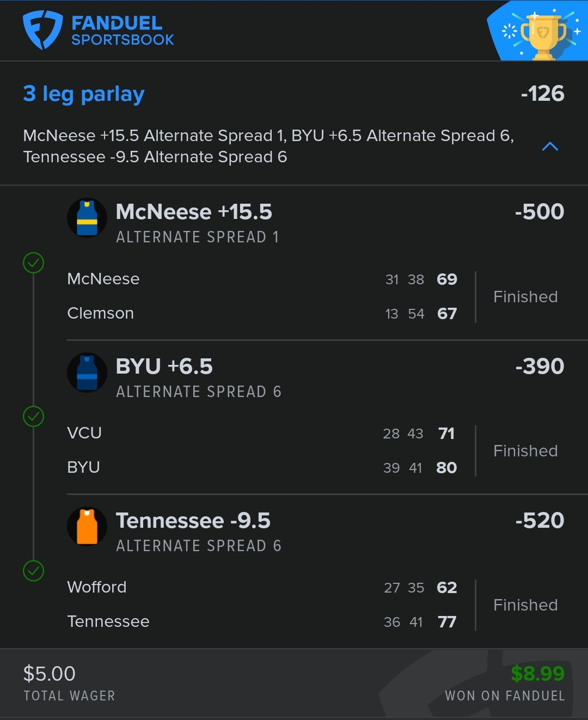Click the green check beside McNeese leg
Image resolution: width=588 pixels, height=720 pixels.
34,263
